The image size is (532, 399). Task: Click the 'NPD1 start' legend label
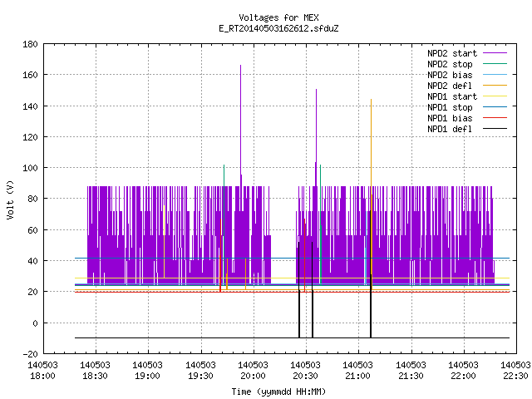click(x=452, y=96)
